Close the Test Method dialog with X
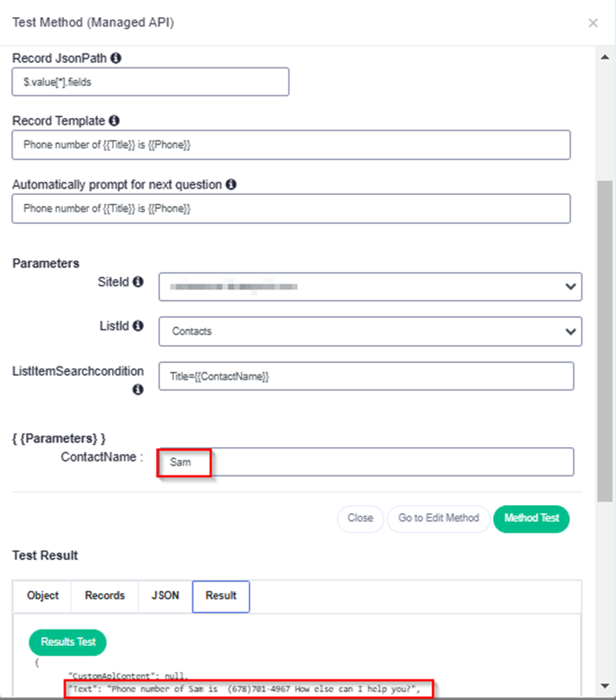The width and height of the screenshot is (616, 700). [593, 23]
